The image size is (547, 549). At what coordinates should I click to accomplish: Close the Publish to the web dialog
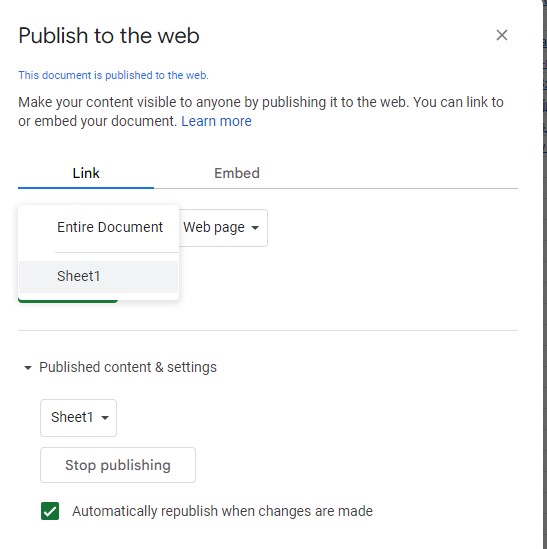pyautogui.click(x=501, y=35)
